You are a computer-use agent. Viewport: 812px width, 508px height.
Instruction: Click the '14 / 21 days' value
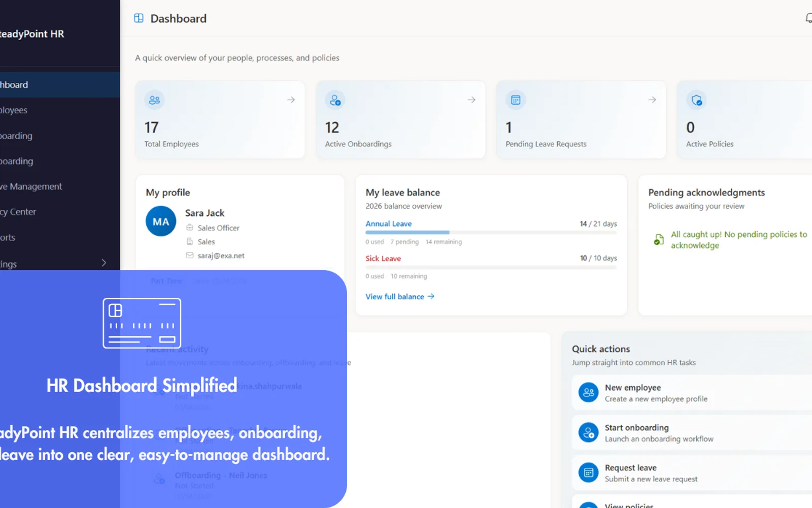tap(598, 224)
